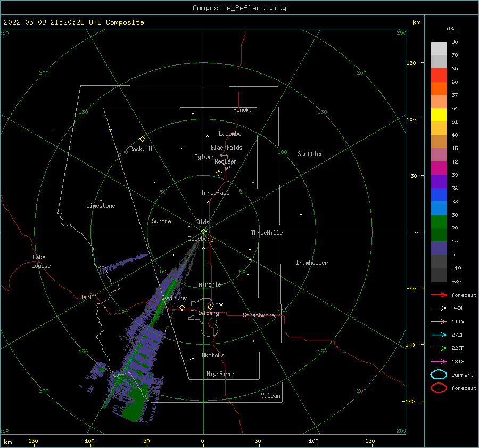479x448 pixels.
Task: Click asterisk marker above Limestone label
Action: 101,201
